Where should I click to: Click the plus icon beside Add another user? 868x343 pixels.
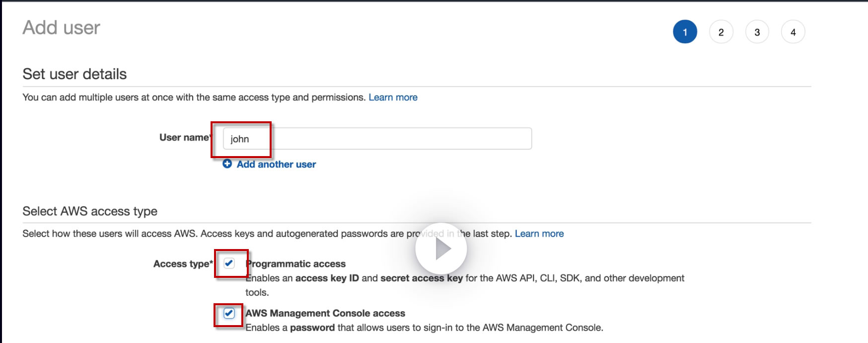(227, 164)
